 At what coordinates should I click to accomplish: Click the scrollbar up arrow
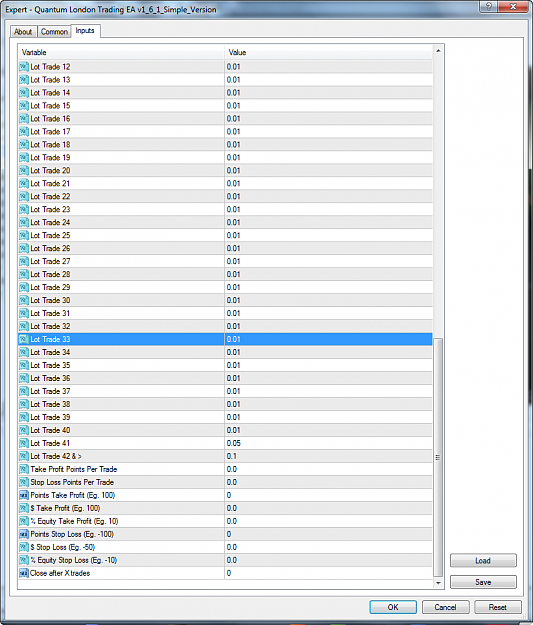click(438, 51)
